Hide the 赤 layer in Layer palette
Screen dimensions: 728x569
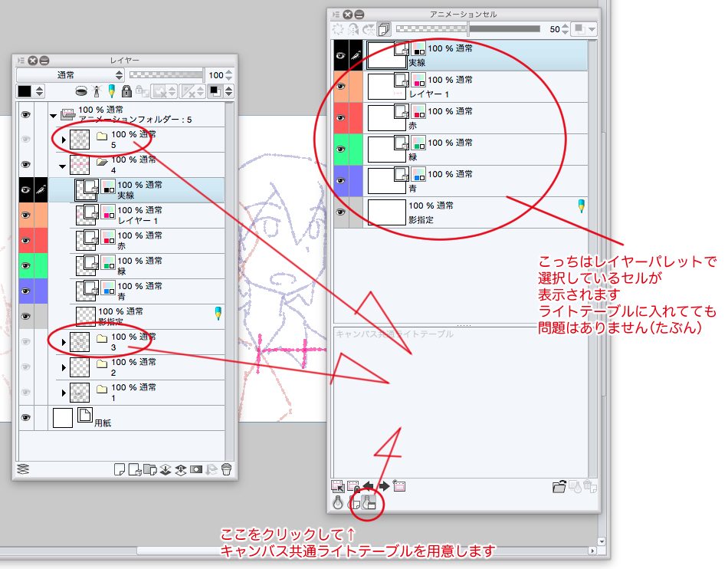(x=26, y=241)
